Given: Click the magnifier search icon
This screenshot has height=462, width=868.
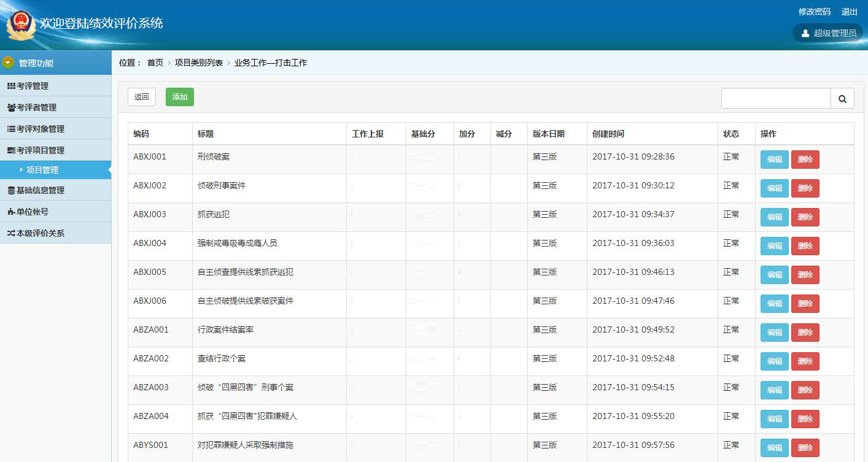Looking at the screenshot, I should pyautogui.click(x=842, y=98).
